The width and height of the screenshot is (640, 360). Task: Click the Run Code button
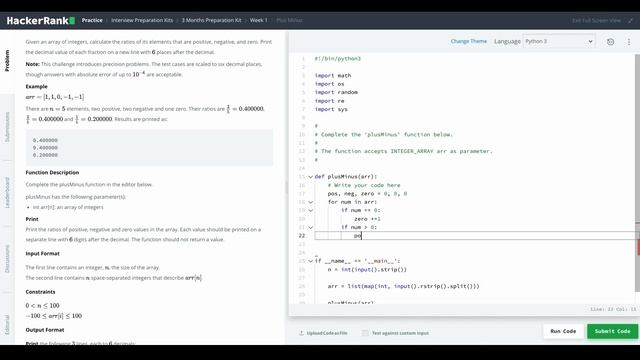(563, 331)
